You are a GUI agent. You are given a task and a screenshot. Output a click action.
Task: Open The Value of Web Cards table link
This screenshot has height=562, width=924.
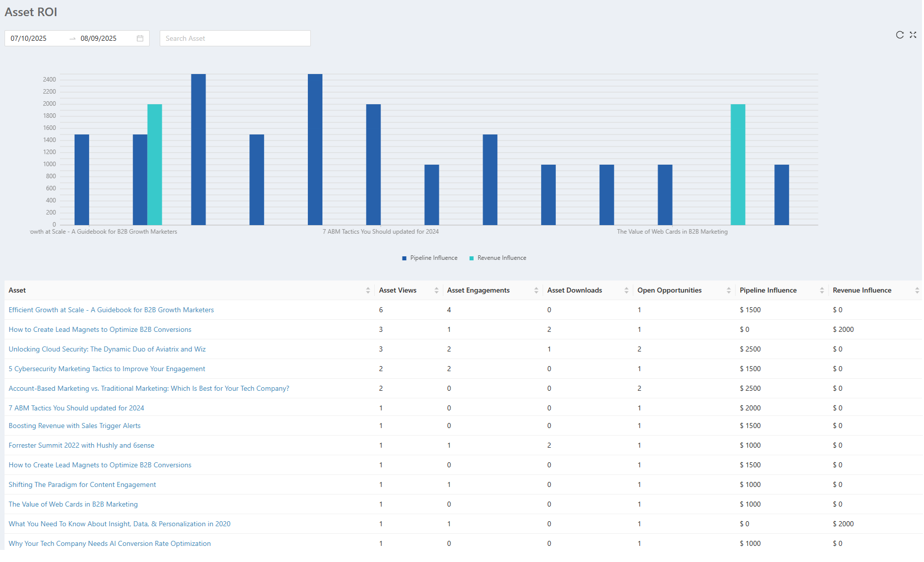click(73, 505)
